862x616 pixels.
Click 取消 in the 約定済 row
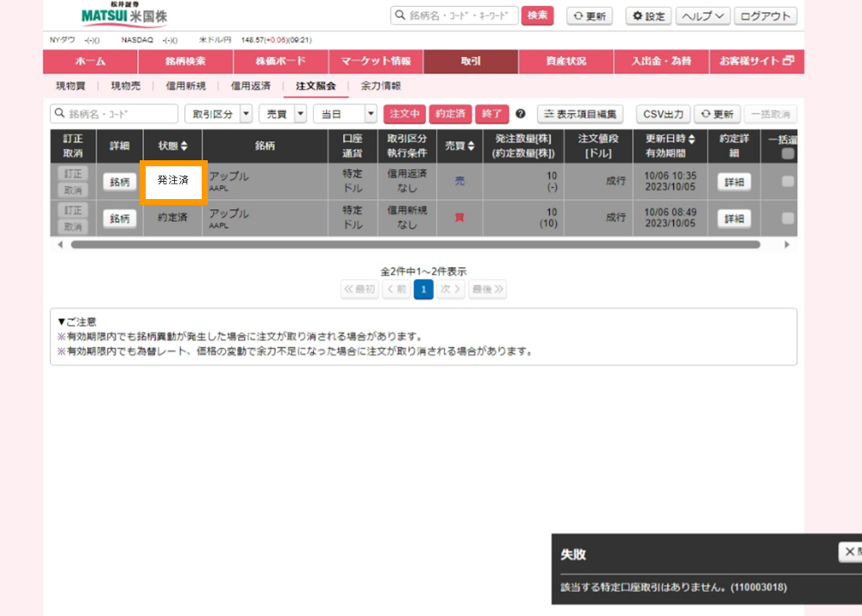click(x=72, y=227)
